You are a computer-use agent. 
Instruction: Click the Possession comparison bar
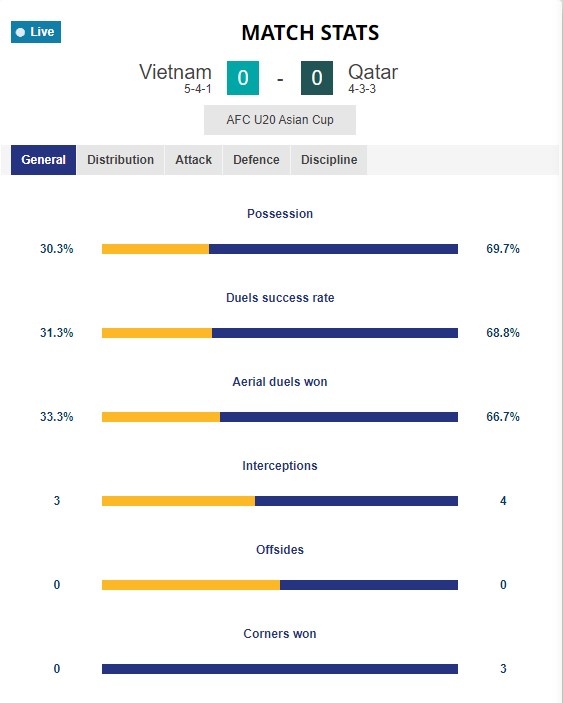tap(280, 249)
